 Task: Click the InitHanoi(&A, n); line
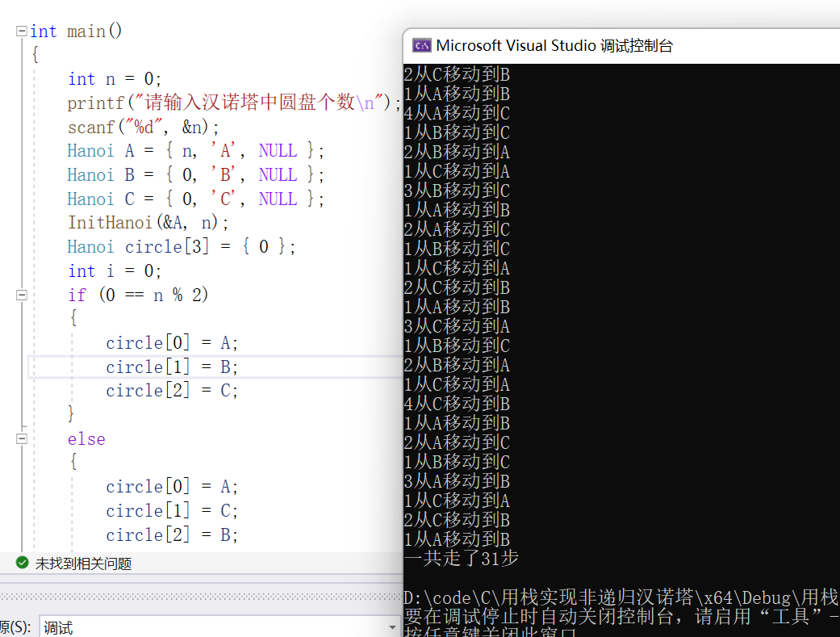[148, 223]
